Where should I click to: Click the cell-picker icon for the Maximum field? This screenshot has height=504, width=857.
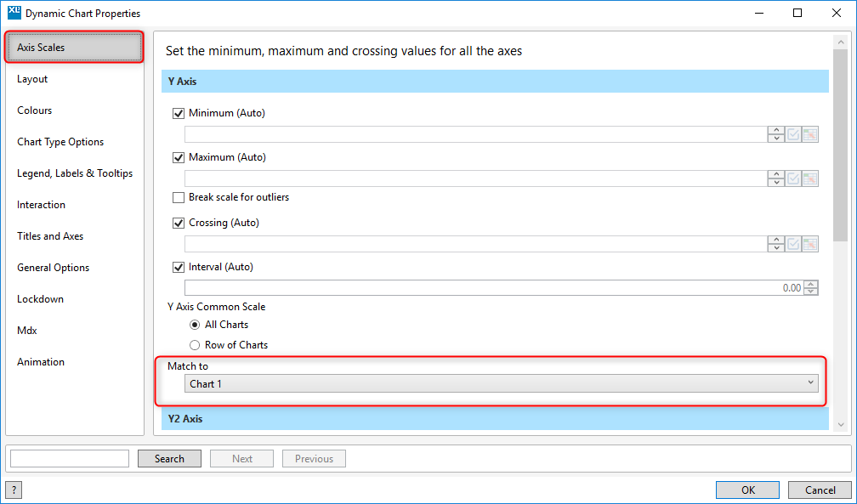coord(810,178)
